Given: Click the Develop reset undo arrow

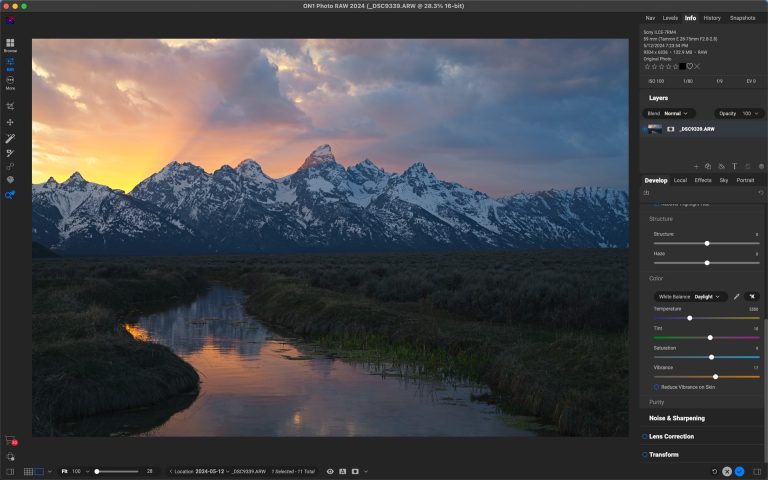Looking at the screenshot, I should pyautogui.click(x=761, y=193).
